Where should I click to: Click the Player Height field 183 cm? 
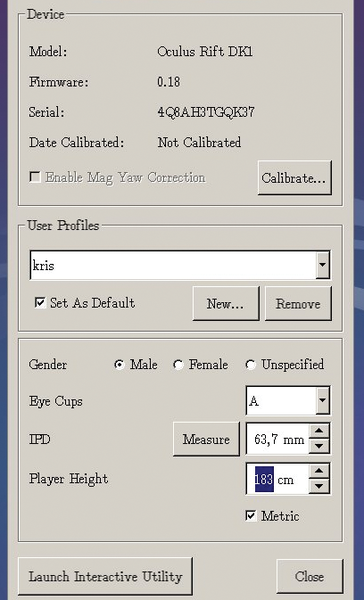[x=278, y=479]
